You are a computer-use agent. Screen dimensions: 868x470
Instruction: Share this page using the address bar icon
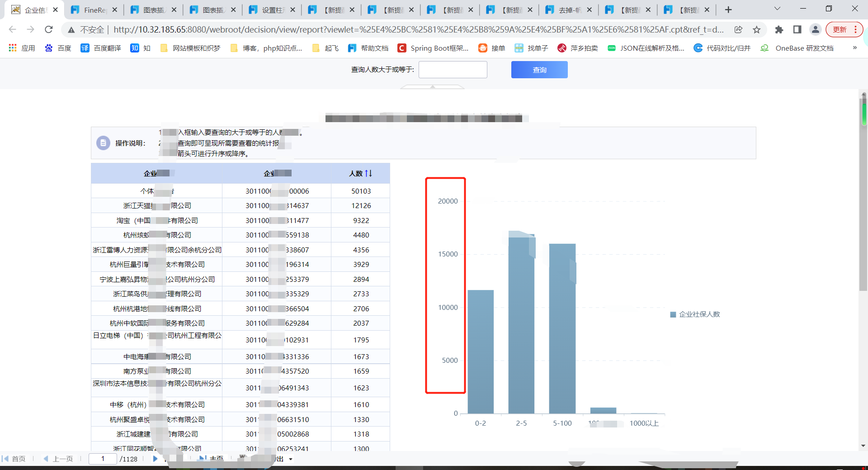(x=738, y=30)
